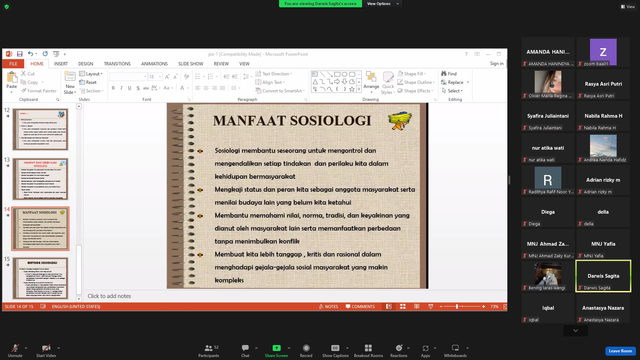The image size is (640, 360).
Task: Click the Save icon in PowerPoint quick access toolbar
Action: tap(20, 54)
